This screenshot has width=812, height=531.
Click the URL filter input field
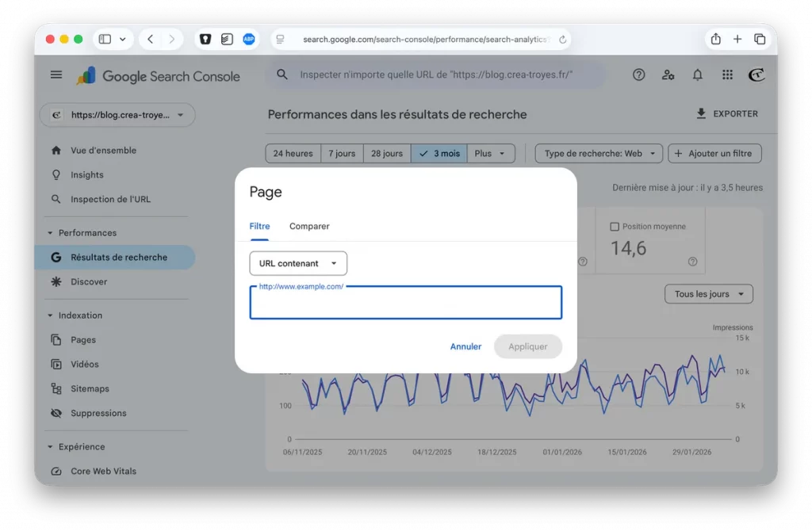406,302
